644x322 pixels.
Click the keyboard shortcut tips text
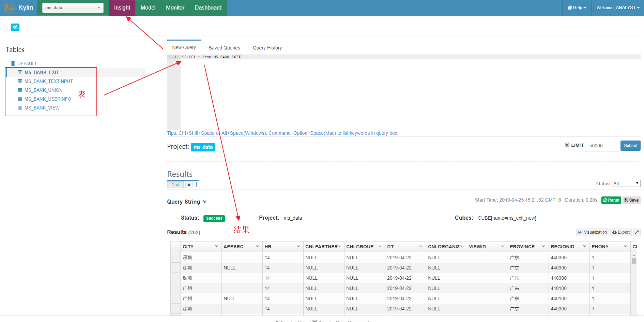[x=282, y=133]
